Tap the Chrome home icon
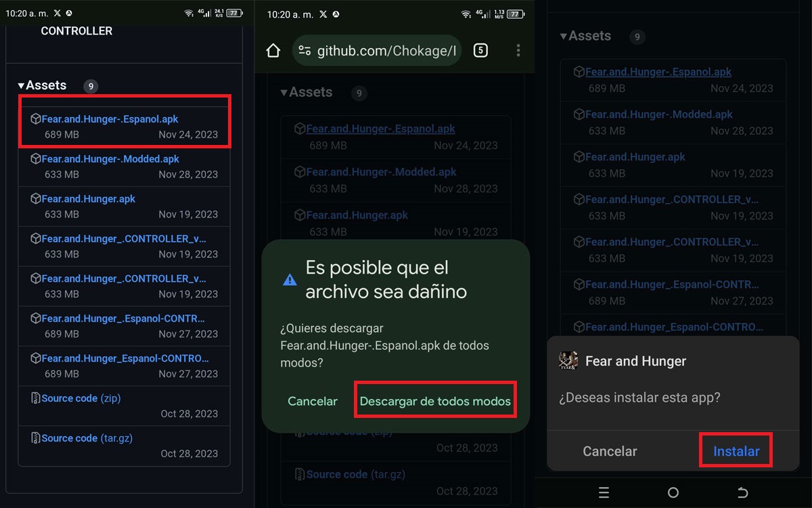The height and width of the screenshot is (508, 812). click(273, 51)
